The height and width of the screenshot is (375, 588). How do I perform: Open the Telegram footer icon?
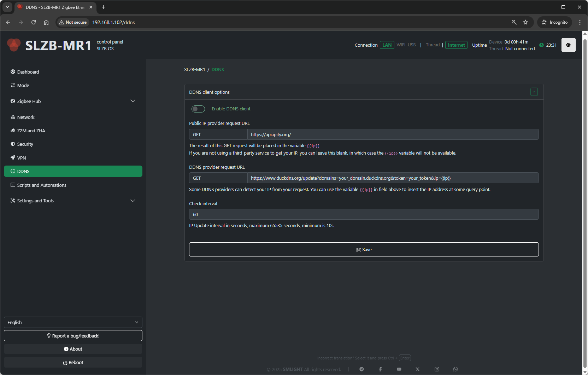pyautogui.click(x=361, y=369)
